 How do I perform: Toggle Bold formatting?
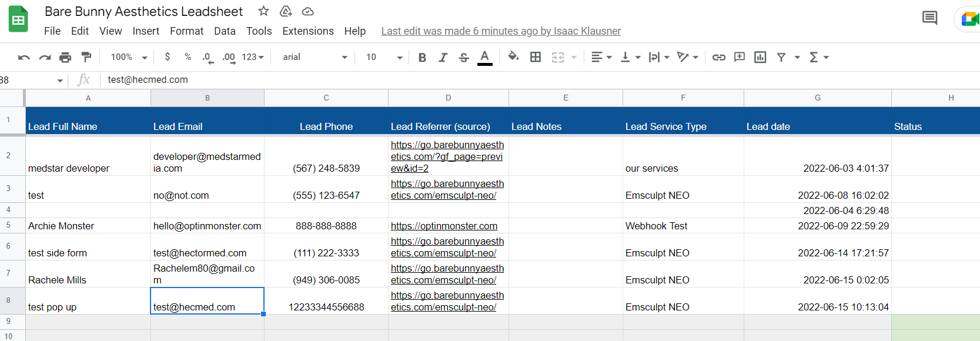point(422,57)
